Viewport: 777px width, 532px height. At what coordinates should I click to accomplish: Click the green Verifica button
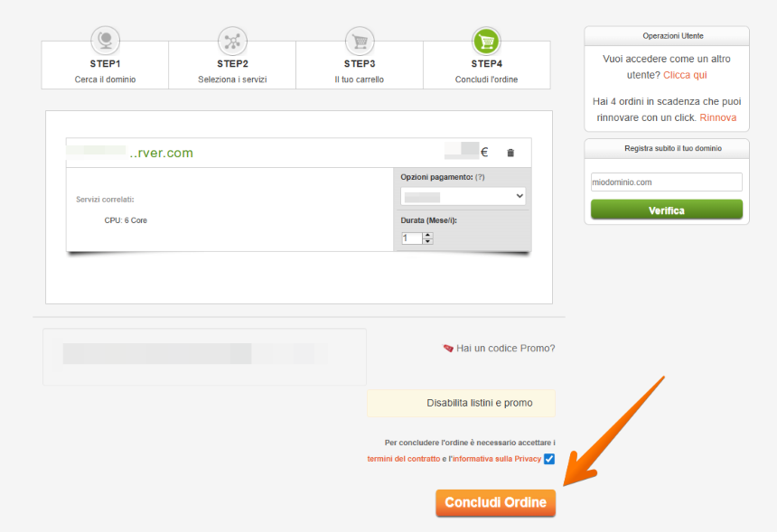point(666,210)
